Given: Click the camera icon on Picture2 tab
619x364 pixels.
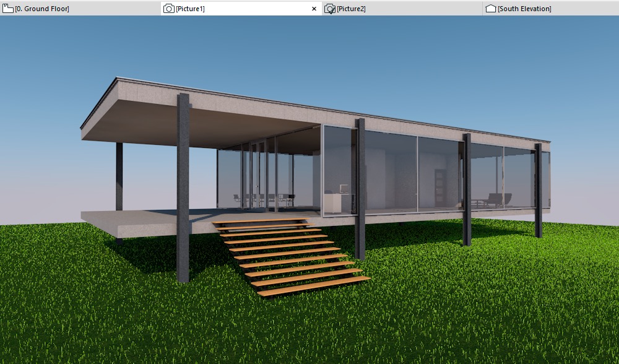Looking at the screenshot, I should [330, 9].
